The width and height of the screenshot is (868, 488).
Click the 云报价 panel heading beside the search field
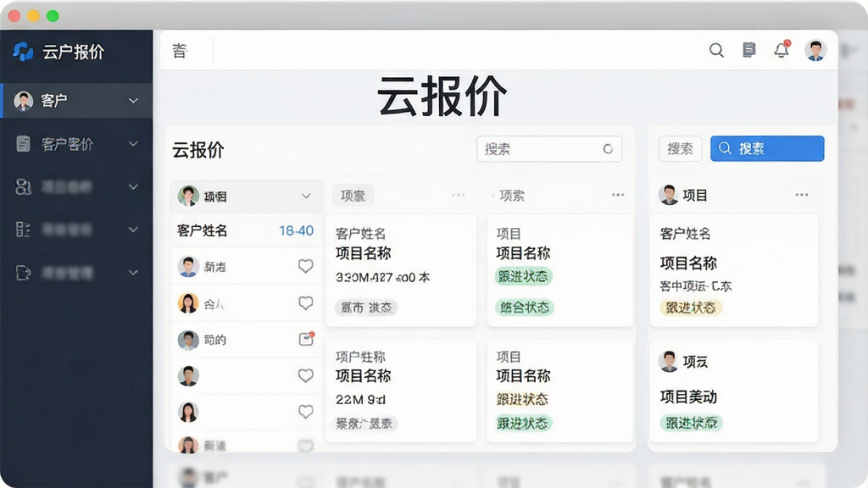[x=198, y=150]
